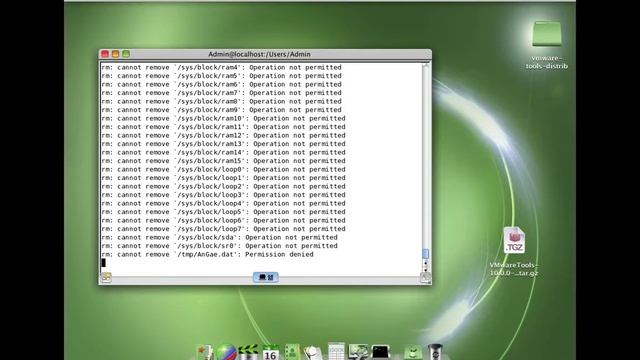Close the terminal with the red button
Screen dimensions: 640x360
(105, 54)
